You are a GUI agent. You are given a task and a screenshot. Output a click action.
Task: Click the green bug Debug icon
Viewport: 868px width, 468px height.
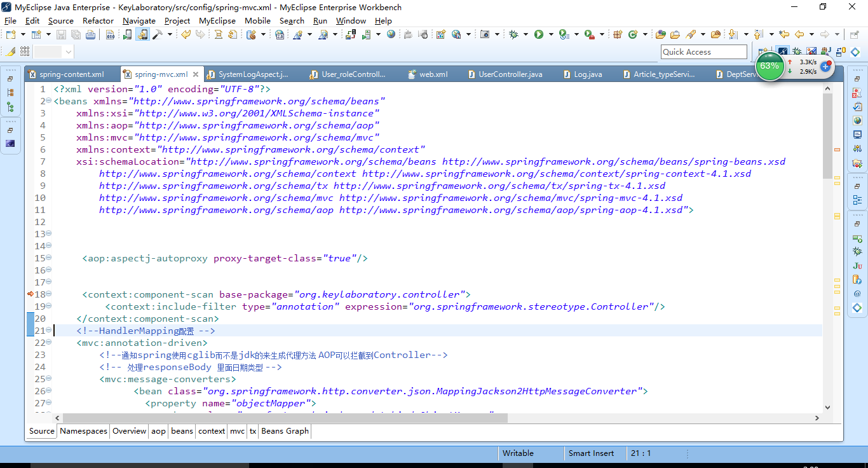[x=513, y=34]
